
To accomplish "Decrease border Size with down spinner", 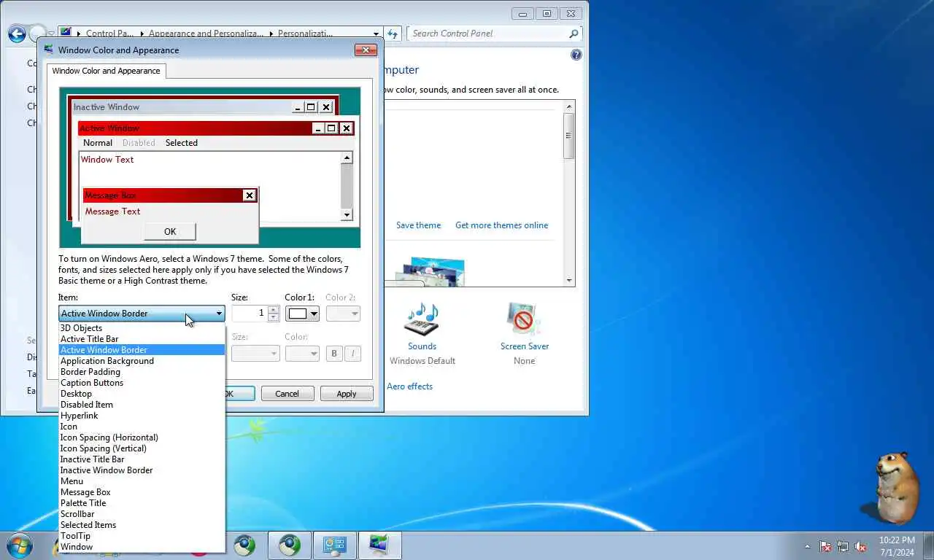I will point(273,317).
